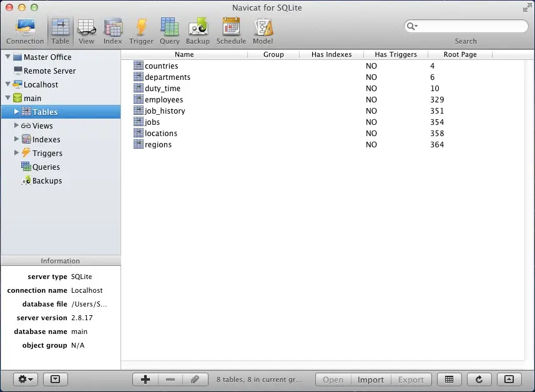Viewport: 535px width, 392px height.
Task: Click the Information panel header
Action: 61,261
